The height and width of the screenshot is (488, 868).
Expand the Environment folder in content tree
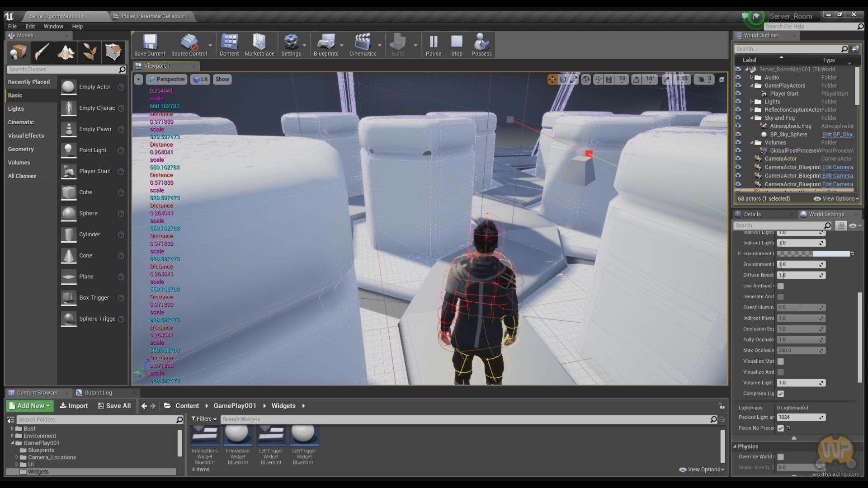[12, 436]
